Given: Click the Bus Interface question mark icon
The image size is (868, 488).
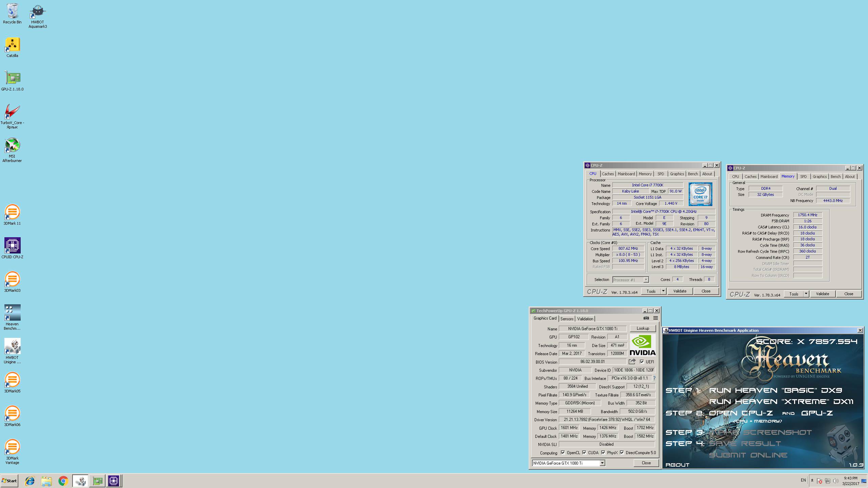Looking at the screenshot, I should (654, 378).
